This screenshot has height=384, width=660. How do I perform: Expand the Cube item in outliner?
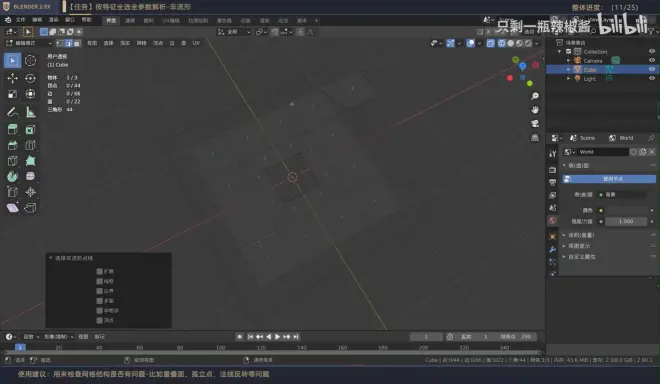(569, 69)
